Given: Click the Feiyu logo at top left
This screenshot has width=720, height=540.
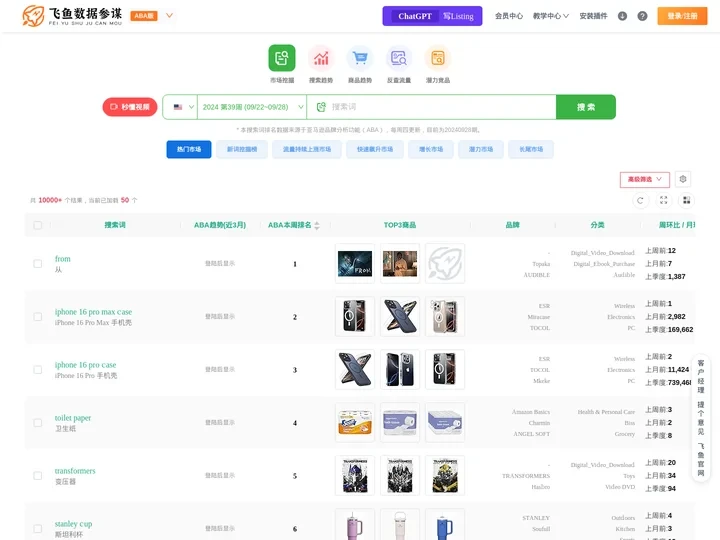Looking at the screenshot, I should [x=72, y=16].
